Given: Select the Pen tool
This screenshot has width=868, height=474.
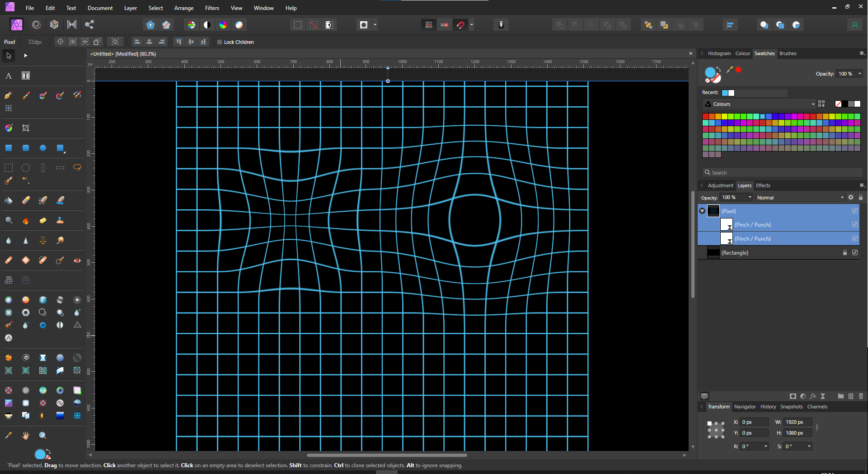Looking at the screenshot, I should click(x=9, y=95).
